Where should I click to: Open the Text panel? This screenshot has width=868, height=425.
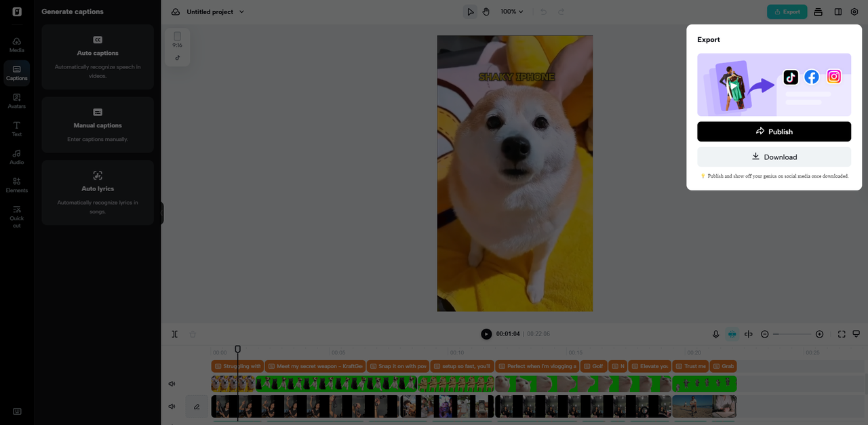(16, 129)
